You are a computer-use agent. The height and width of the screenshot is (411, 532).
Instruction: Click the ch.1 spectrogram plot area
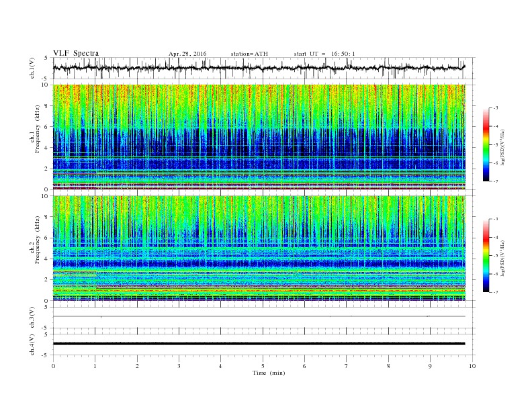click(x=259, y=137)
